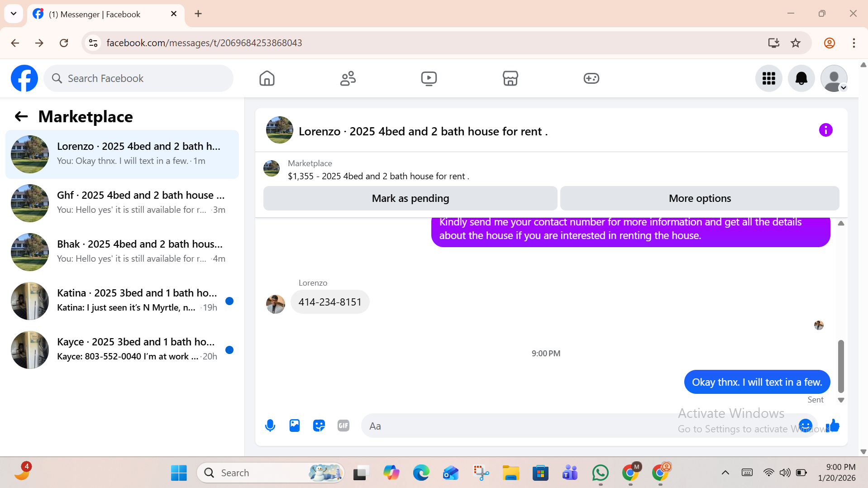This screenshot has height=488, width=868.
Task: Click the taskbar Search box
Action: 270,473
